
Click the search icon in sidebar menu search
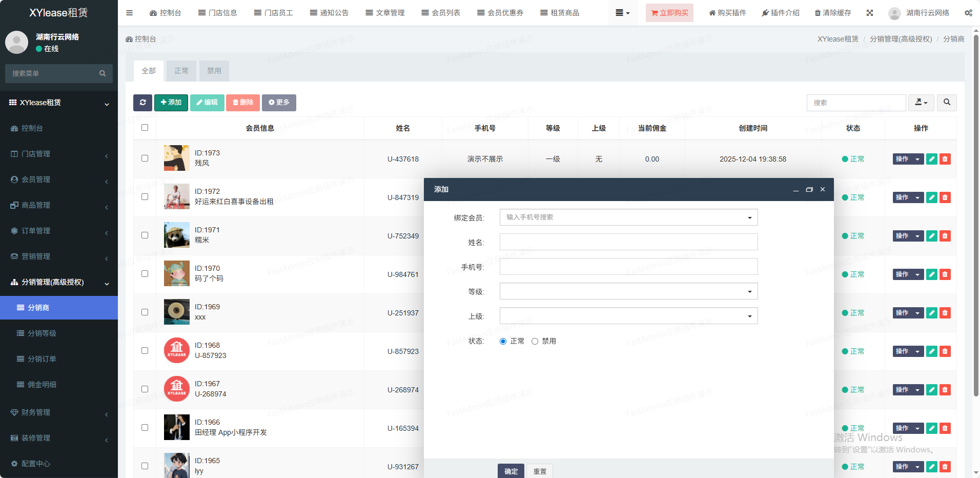[x=103, y=73]
